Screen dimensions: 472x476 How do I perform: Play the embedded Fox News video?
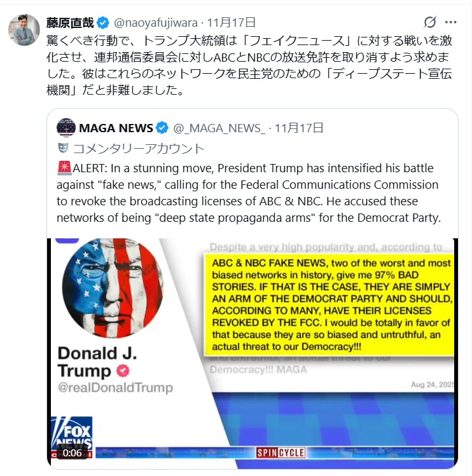click(253, 353)
